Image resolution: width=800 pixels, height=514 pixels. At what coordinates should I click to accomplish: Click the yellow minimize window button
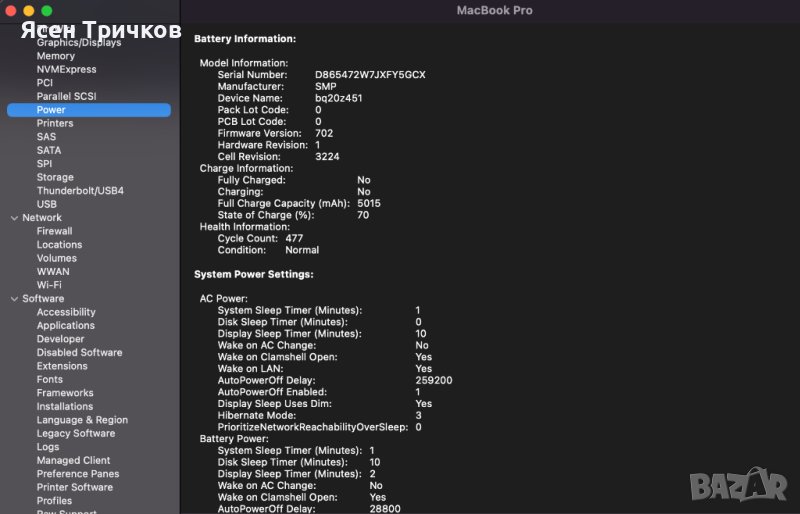29,9
